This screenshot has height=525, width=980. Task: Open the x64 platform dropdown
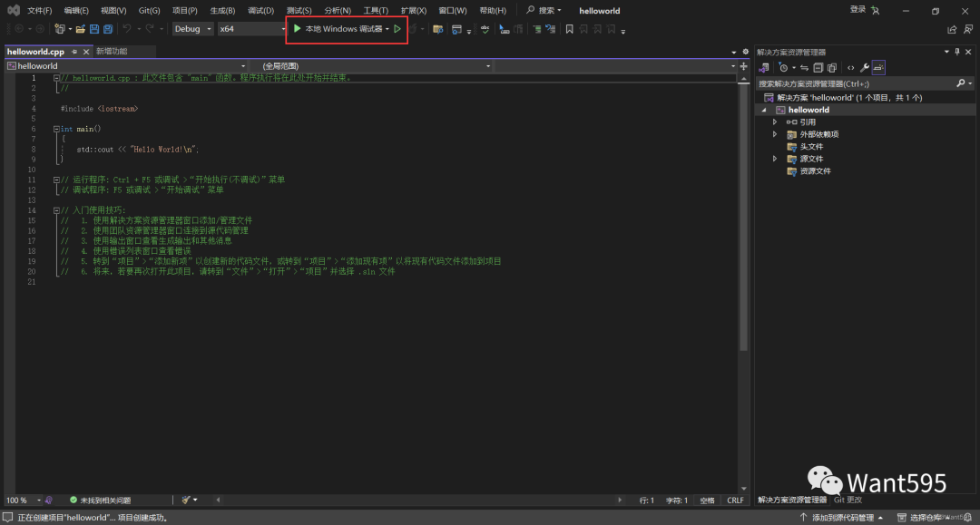250,29
